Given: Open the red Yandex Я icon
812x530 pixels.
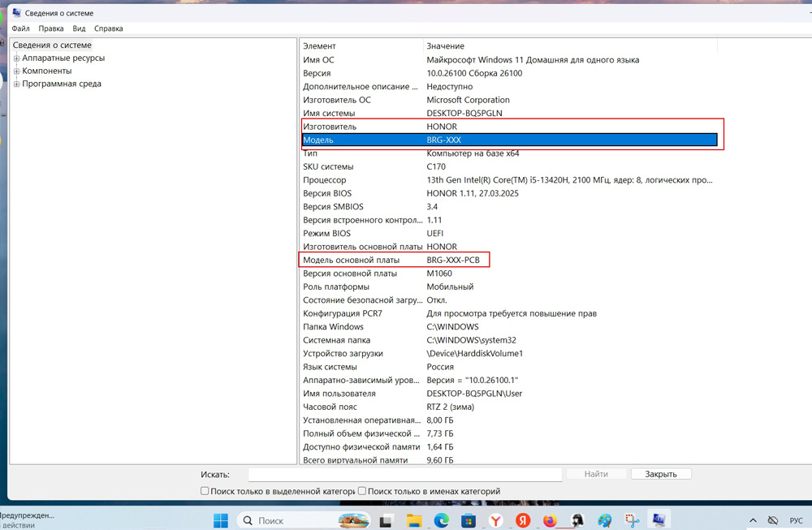Looking at the screenshot, I should pos(523,521).
